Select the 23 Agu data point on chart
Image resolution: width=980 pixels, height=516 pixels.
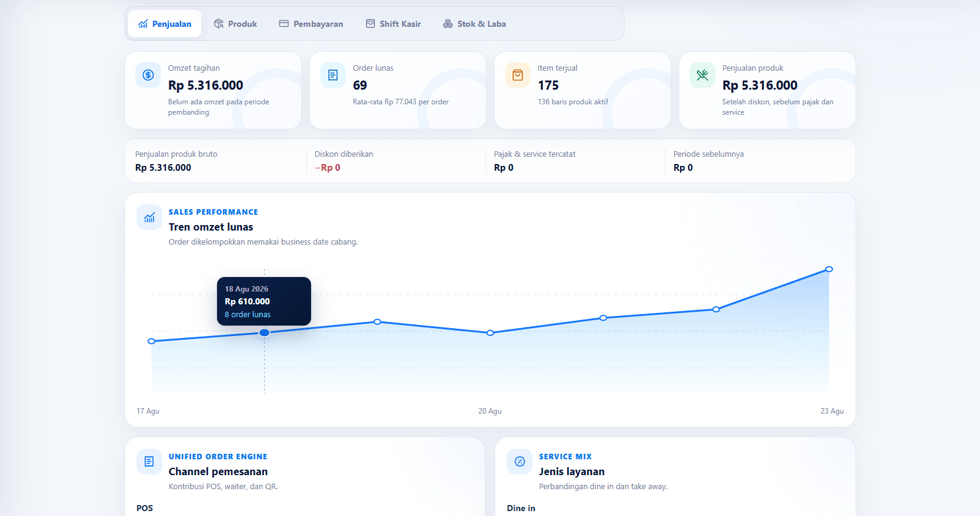point(829,269)
